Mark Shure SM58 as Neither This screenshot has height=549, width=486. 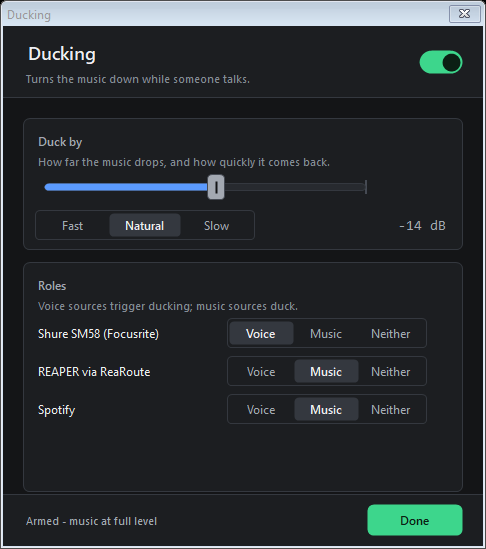[391, 333]
